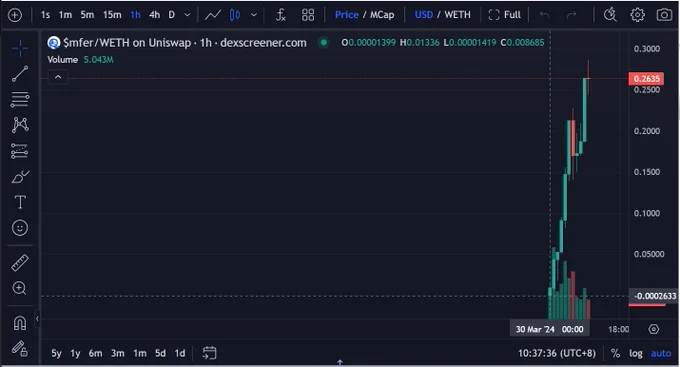Screen dimensions: 680x367
Task: Toggle auto scale mode
Action: click(x=661, y=354)
